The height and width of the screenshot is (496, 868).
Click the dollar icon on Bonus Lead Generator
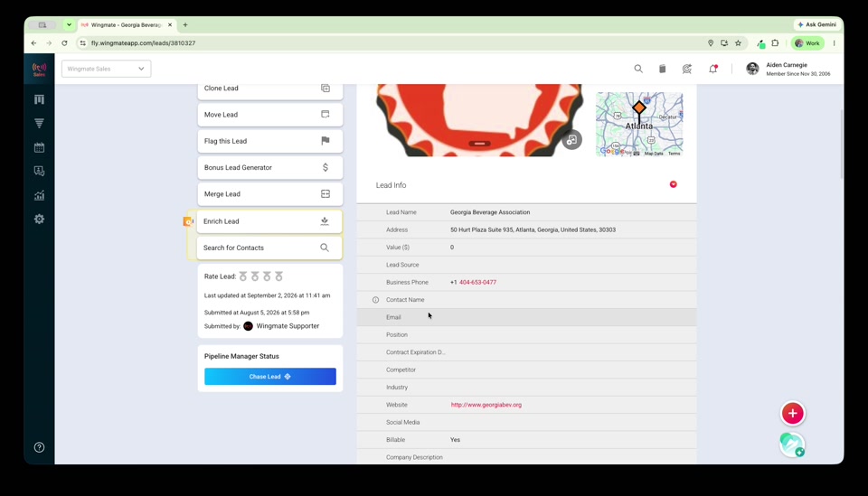coord(325,167)
